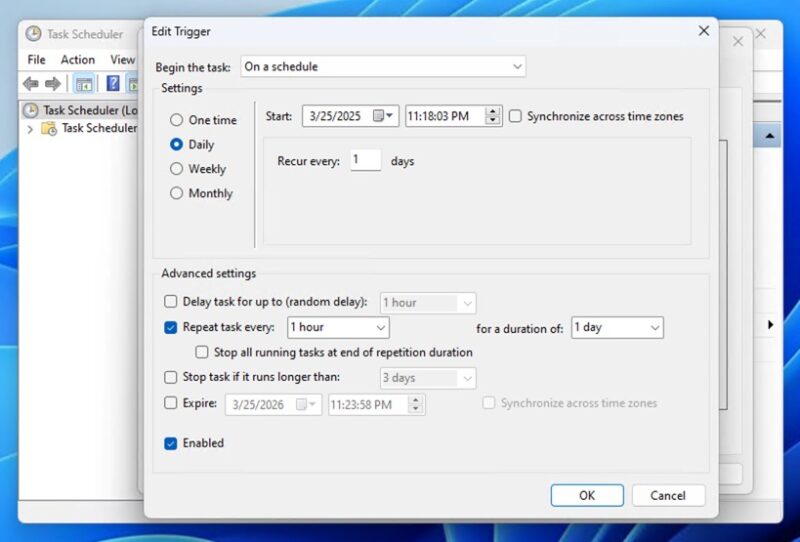Select the One time radio button
Viewport: 800px width, 542px height.
coord(176,120)
